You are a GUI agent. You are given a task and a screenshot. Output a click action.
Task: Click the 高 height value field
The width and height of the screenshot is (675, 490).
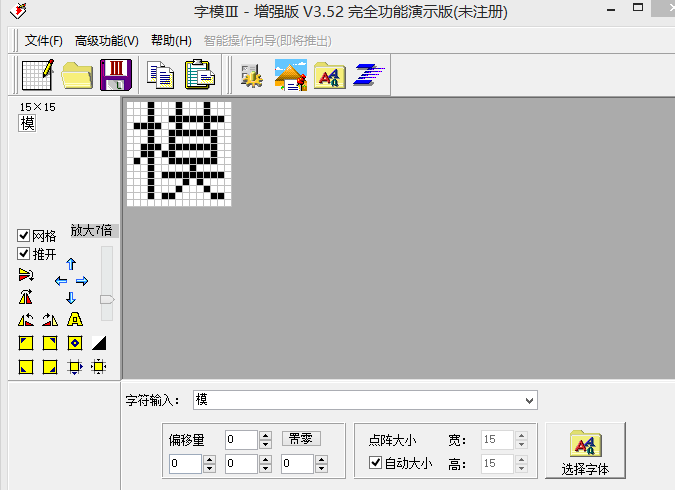497,463
